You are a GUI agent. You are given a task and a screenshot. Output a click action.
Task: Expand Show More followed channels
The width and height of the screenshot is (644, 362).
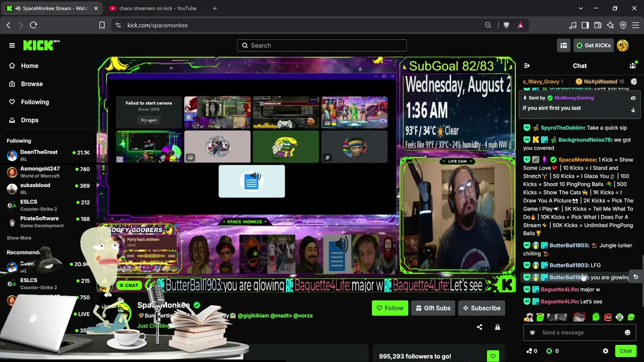19,238
